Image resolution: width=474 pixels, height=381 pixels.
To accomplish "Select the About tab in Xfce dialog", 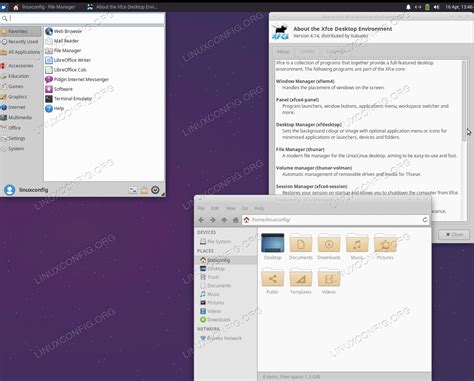I will pos(283,51).
